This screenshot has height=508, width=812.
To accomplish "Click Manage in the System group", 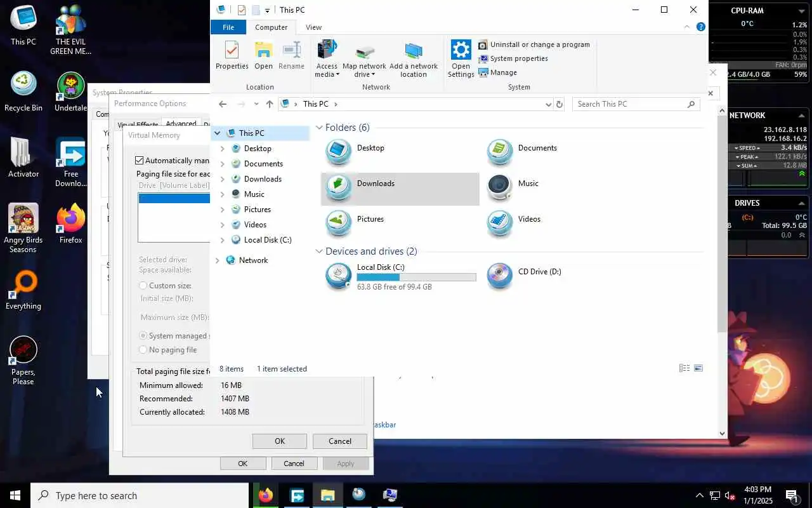I will coord(498,72).
